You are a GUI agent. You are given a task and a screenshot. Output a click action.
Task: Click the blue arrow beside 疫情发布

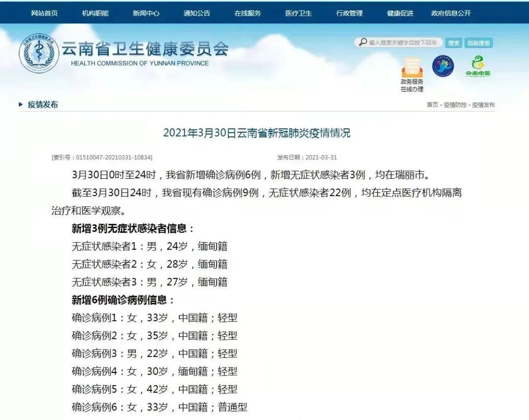tap(20, 104)
